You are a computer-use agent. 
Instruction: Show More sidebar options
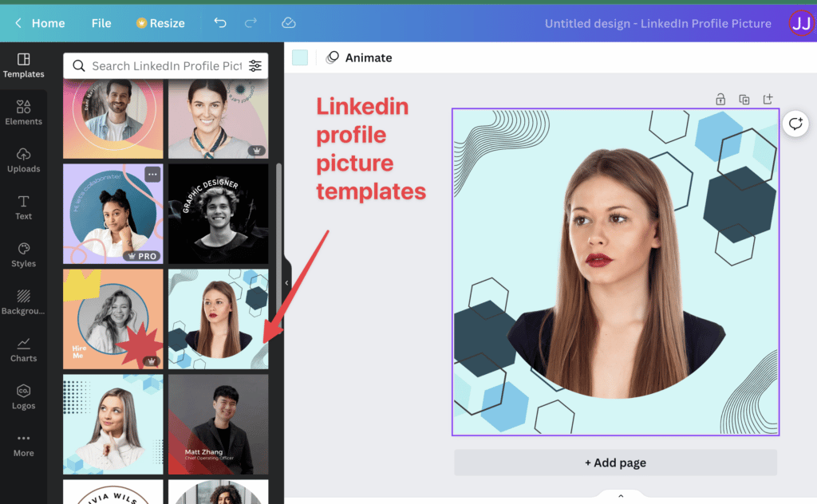pyautogui.click(x=23, y=445)
